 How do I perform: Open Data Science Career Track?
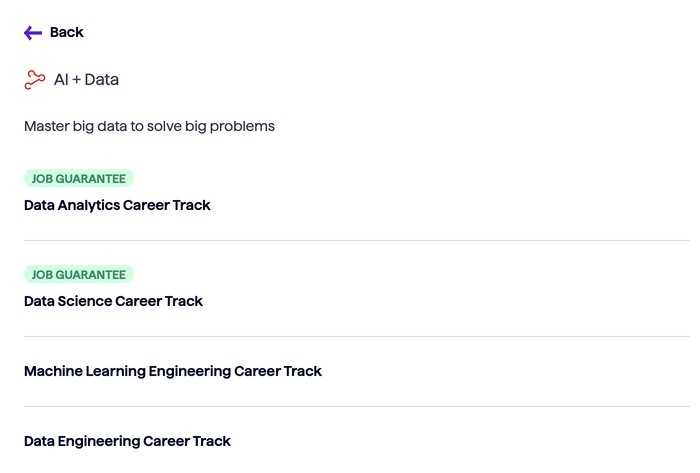113,301
